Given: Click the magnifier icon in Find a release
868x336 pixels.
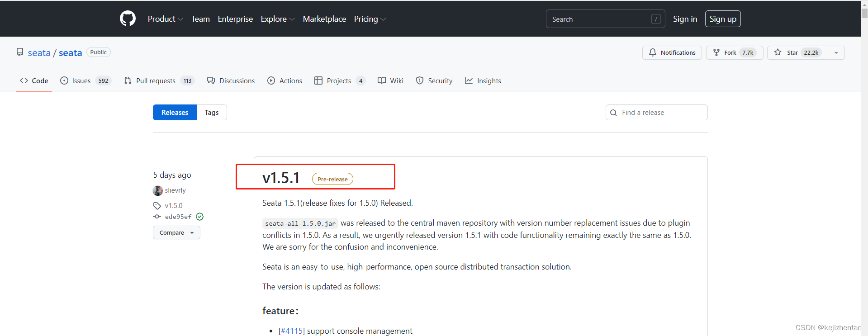Looking at the screenshot, I should 614,113.
